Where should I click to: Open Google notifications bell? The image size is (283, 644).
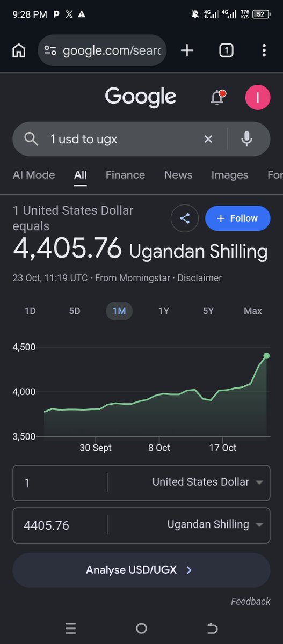tap(217, 98)
